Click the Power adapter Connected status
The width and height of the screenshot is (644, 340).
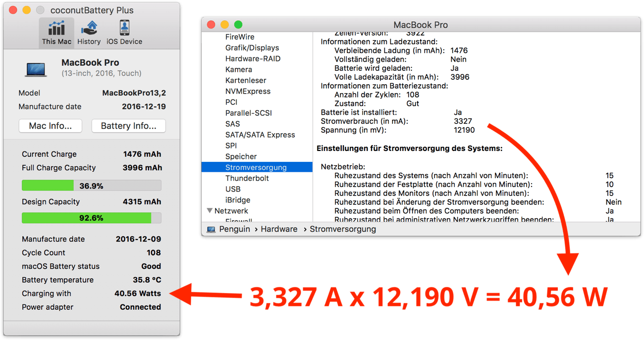pyautogui.click(x=140, y=307)
